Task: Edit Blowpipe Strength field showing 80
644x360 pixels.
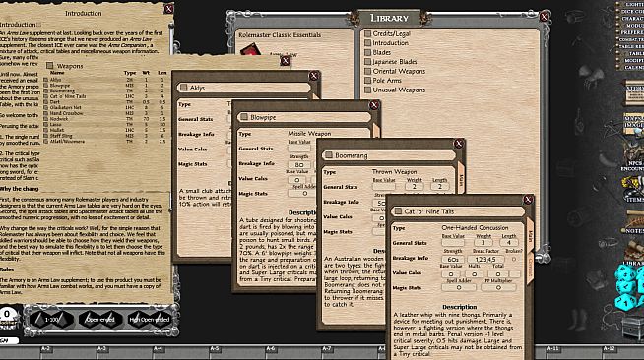Action: [299, 165]
